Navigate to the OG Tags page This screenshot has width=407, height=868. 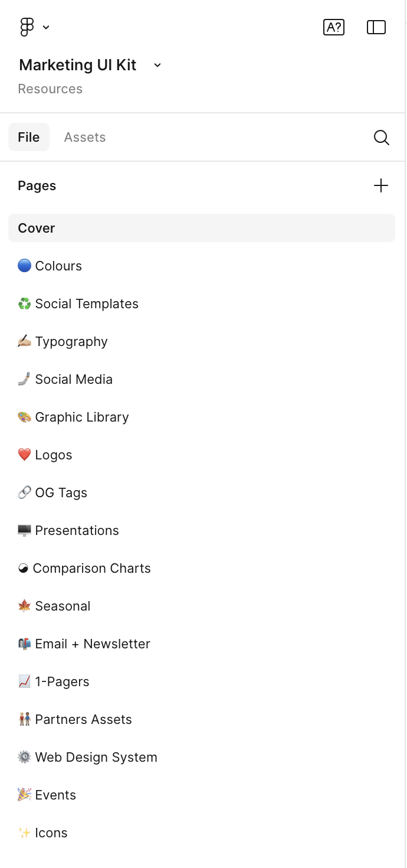[61, 493]
